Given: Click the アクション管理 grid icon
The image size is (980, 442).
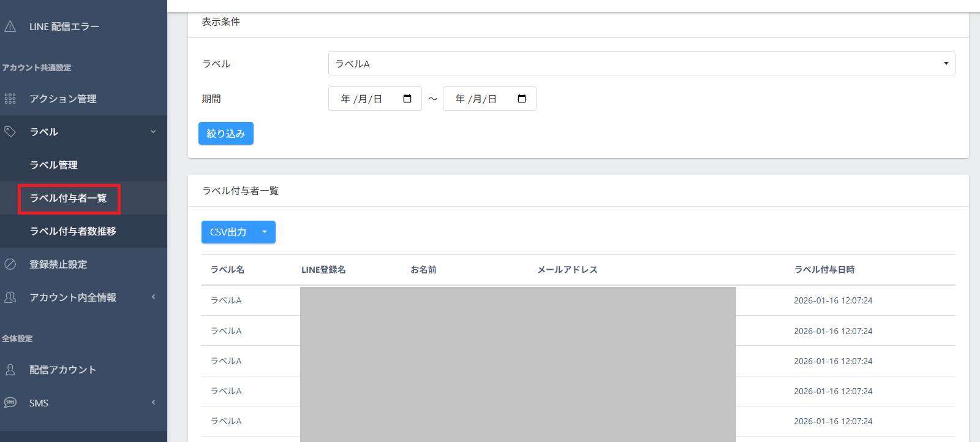Looking at the screenshot, I should (x=10, y=99).
